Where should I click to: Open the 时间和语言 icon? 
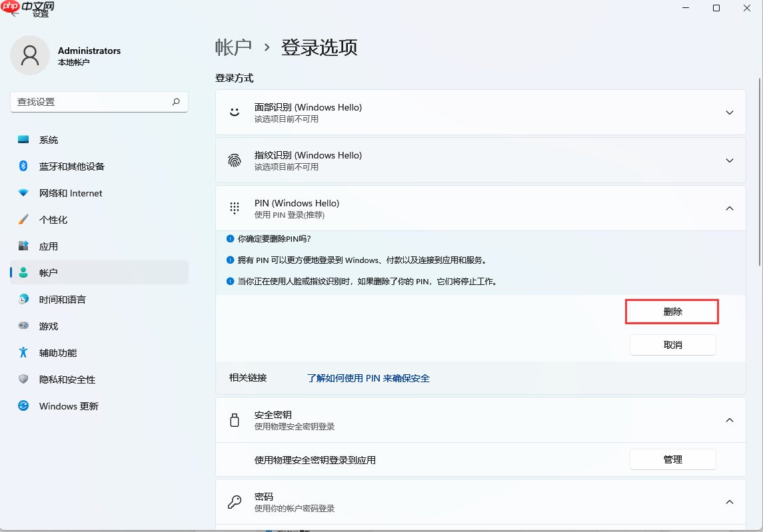23,299
